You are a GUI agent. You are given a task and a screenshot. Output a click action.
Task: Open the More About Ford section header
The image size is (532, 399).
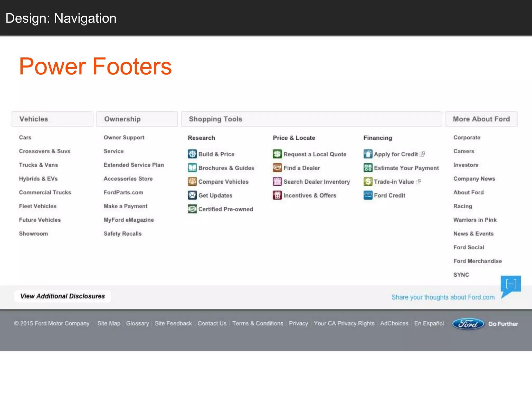pos(481,119)
